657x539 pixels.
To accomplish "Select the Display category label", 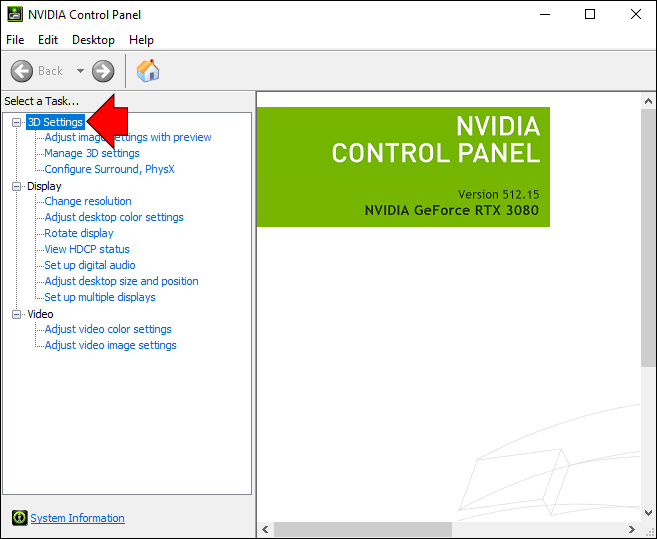I will click(x=44, y=186).
